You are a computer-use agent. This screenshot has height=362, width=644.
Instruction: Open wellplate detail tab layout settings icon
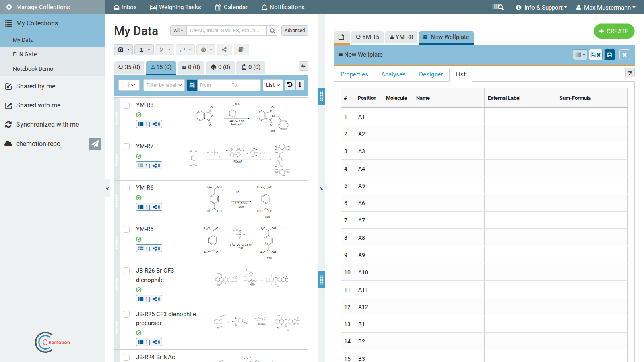click(630, 72)
